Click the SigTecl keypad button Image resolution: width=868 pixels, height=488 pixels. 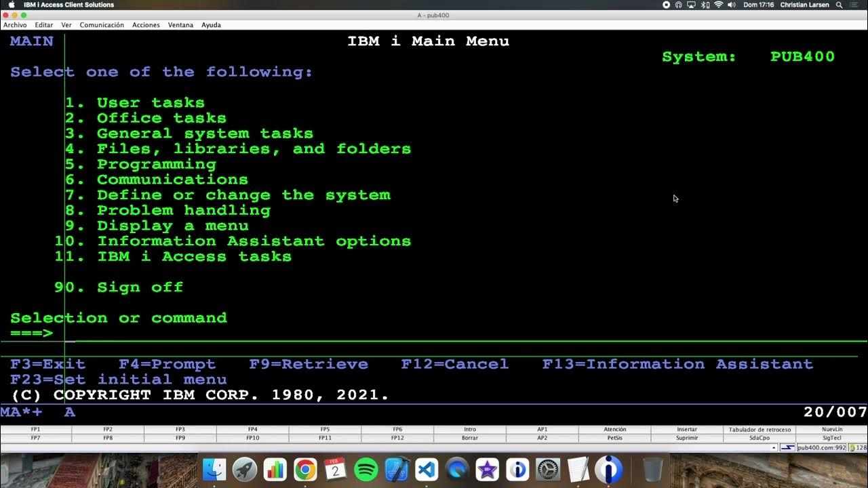click(832, 438)
